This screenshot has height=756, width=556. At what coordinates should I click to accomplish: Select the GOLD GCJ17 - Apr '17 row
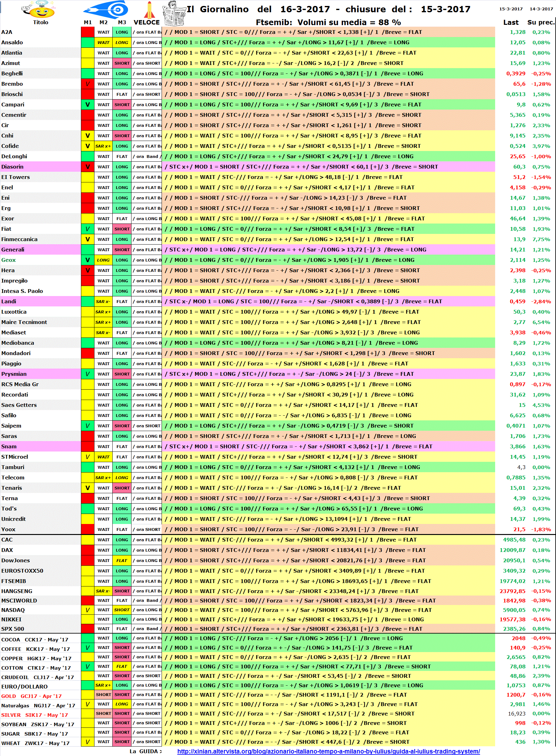[x=31, y=696]
